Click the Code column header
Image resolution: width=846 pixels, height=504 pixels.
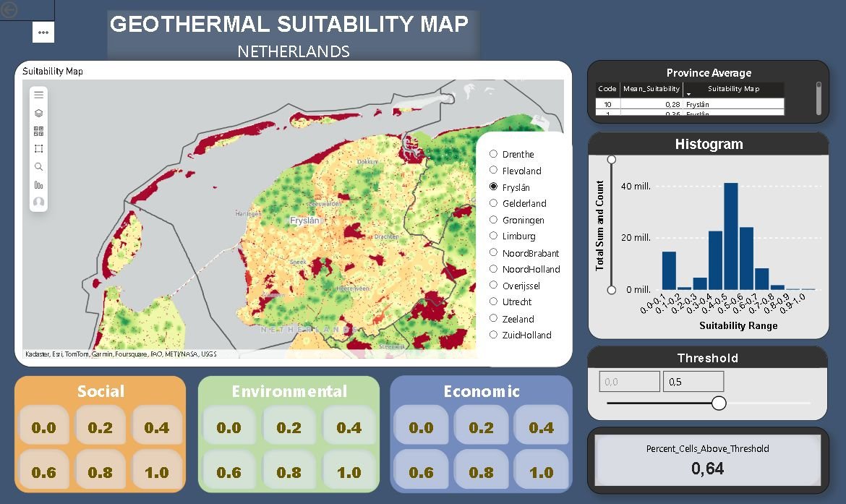[607, 89]
